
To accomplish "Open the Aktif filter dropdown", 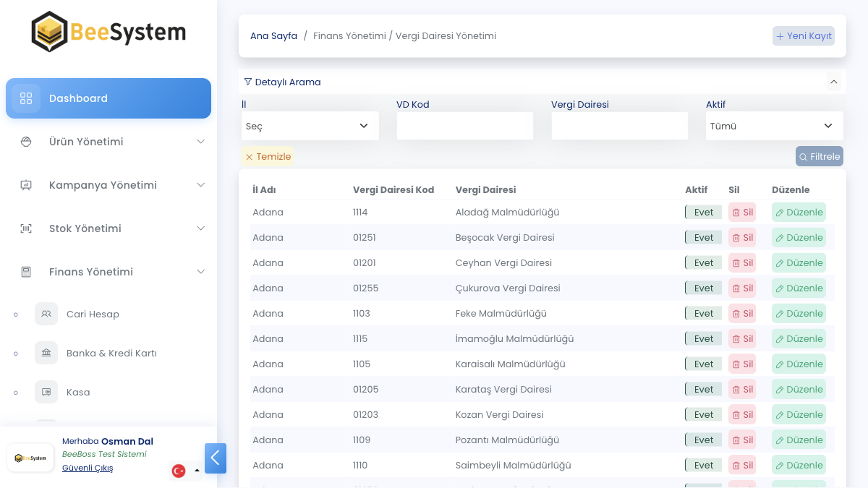I will (x=774, y=126).
